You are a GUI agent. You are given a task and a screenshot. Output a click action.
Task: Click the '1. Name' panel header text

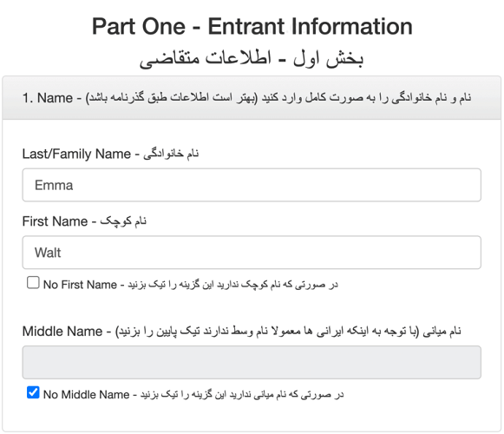pos(48,98)
